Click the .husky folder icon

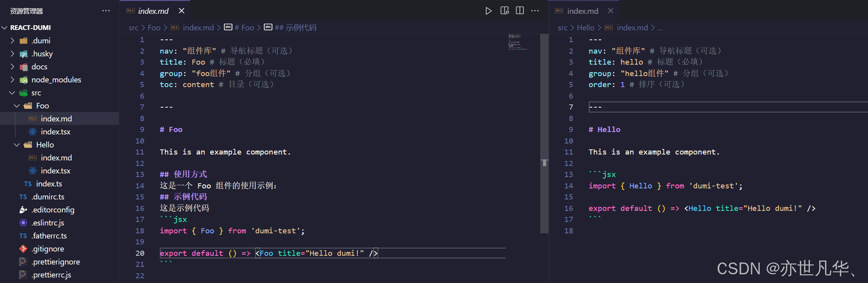tap(24, 54)
